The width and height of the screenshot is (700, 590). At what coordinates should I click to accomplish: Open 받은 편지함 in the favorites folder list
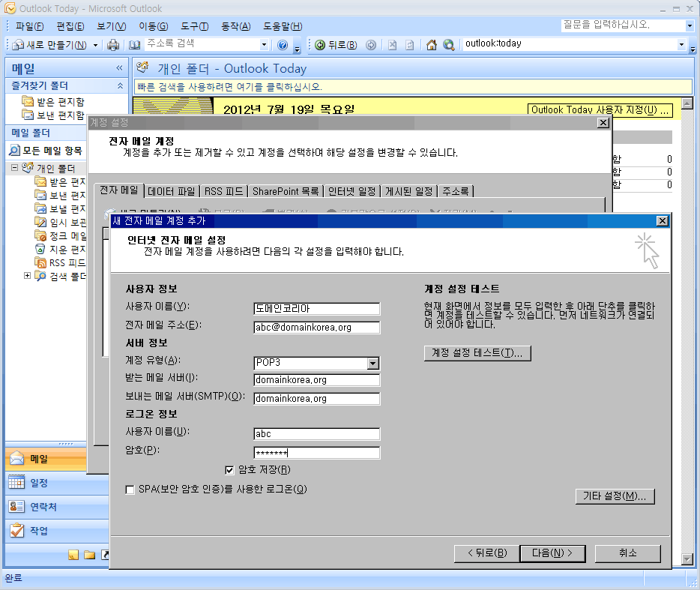pyautogui.click(x=53, y=102)
